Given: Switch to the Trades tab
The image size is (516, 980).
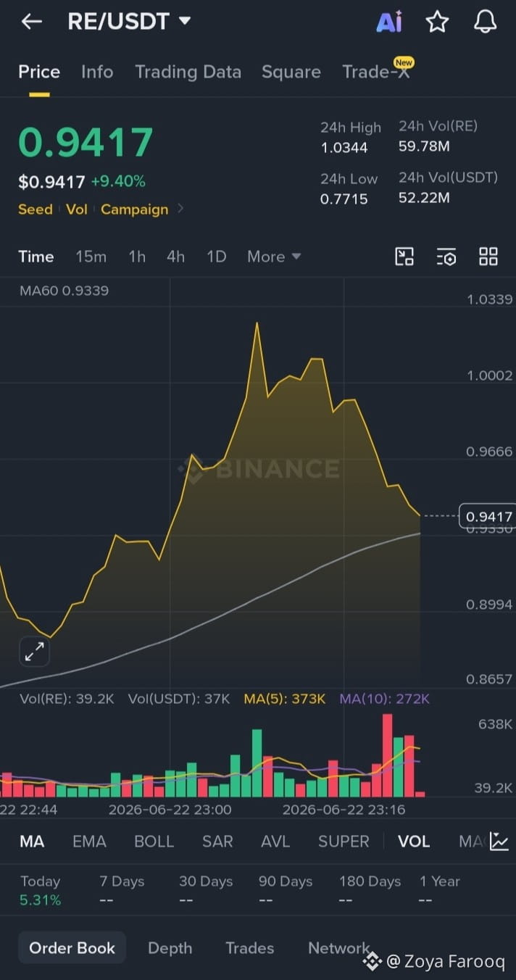Looking at the screenshot, I should click(250, 948).
